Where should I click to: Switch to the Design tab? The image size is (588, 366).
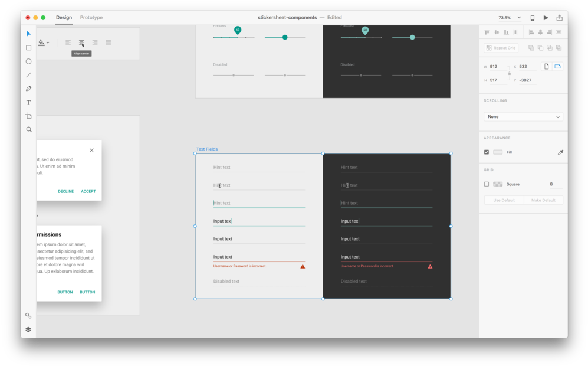[x=64, y=17]
